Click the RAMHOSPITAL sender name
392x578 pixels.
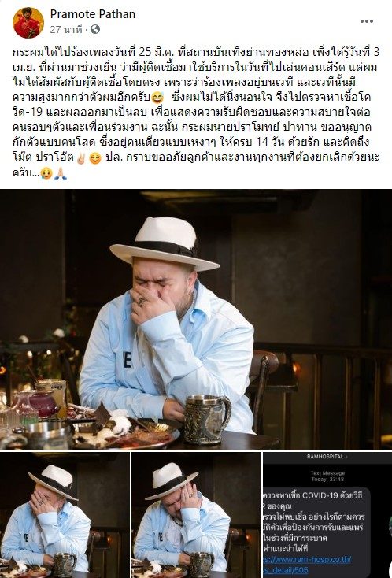325,457
